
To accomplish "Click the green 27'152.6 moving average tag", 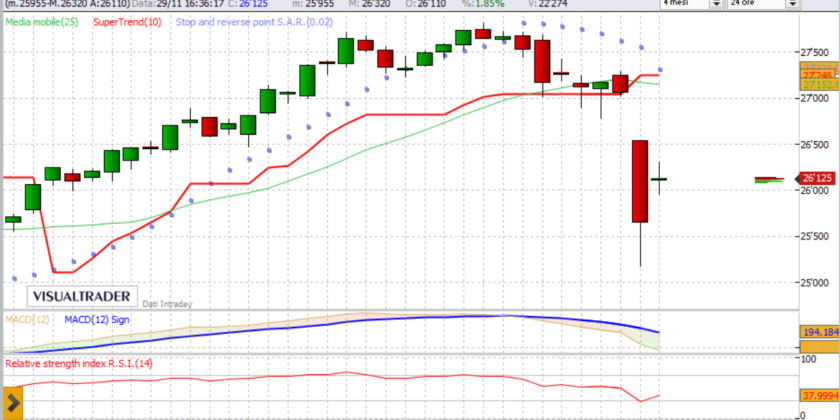I will tap(820, 85).
